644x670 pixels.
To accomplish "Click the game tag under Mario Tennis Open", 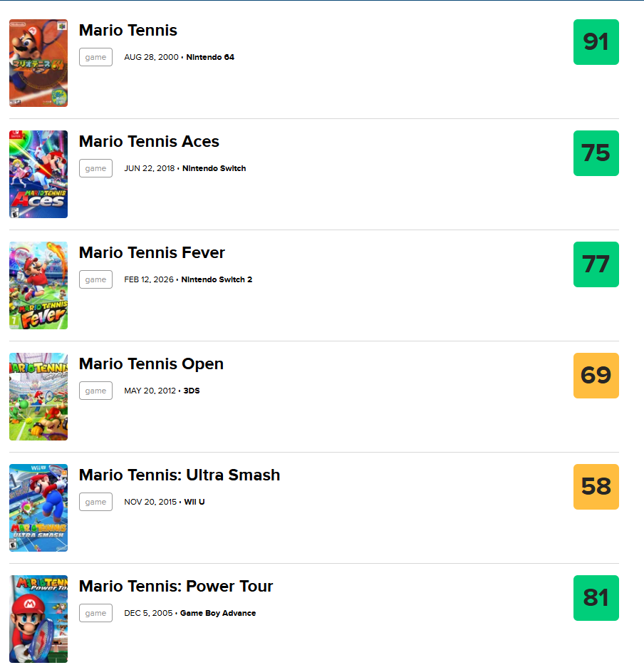I will click(95, 391).
